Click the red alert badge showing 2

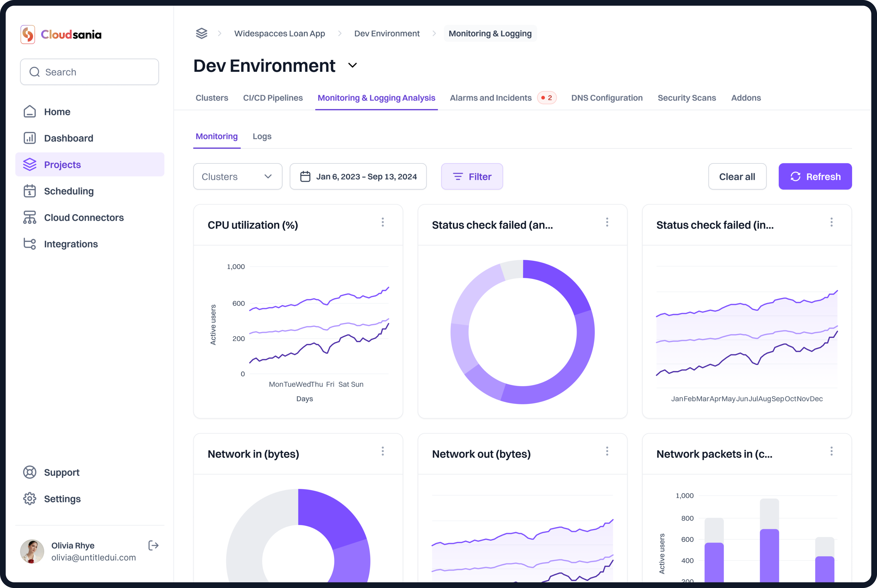click(547, 98)
